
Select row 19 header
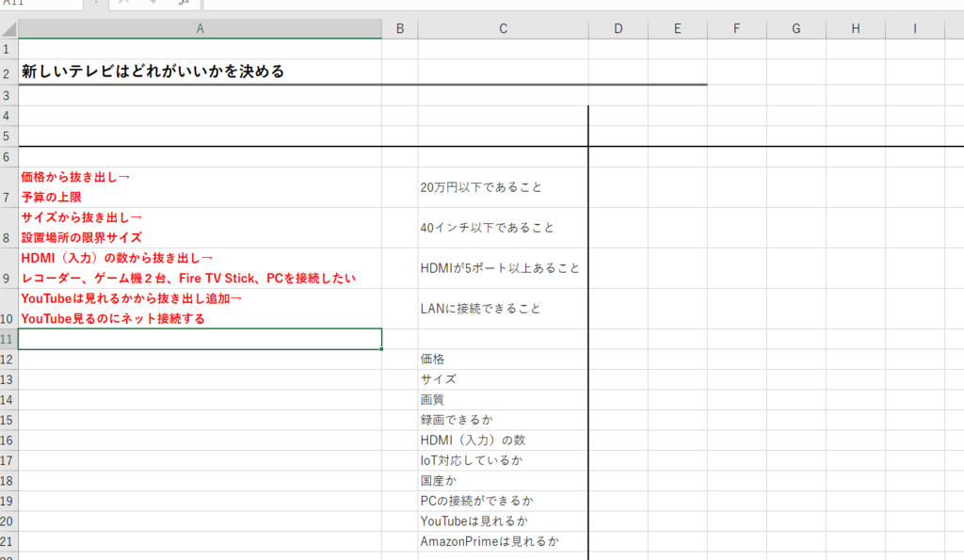pos(8,502)
